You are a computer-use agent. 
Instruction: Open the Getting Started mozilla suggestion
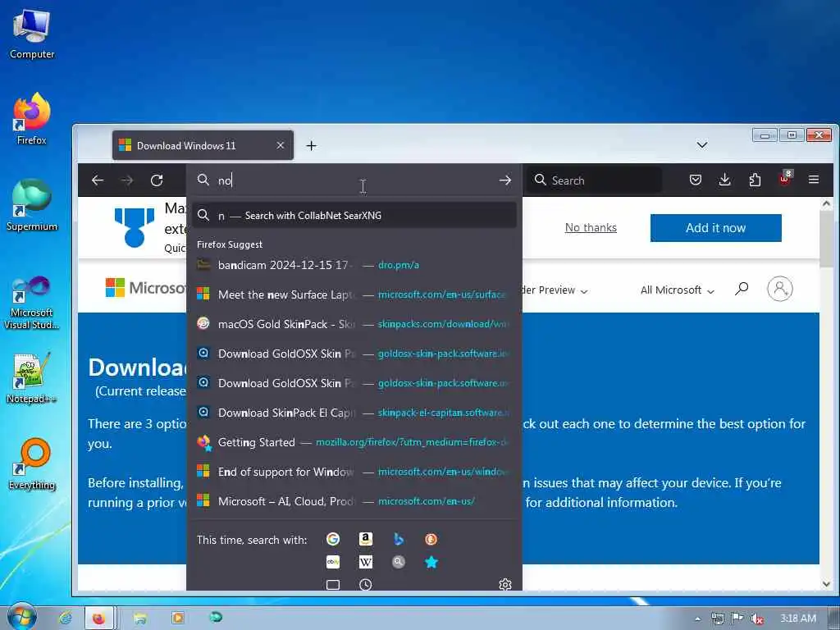[354, 442]
